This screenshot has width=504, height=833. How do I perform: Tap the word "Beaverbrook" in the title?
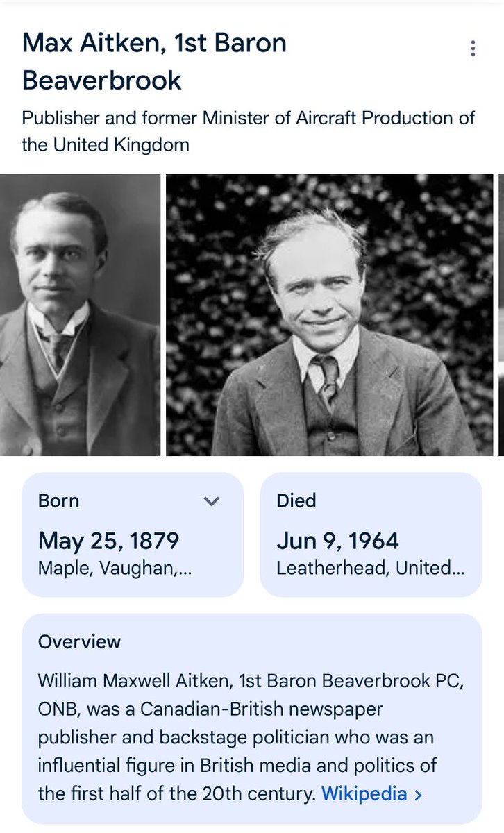[x=102, y=81]
